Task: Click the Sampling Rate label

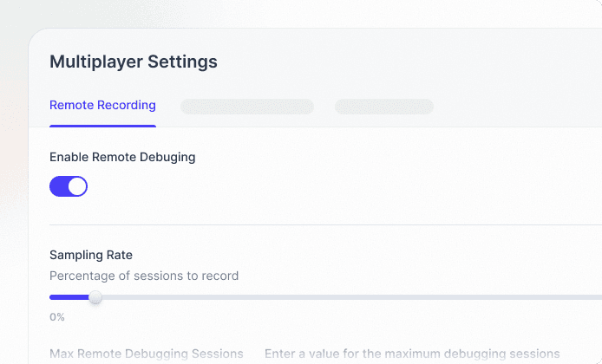Action: click(91, 255)
